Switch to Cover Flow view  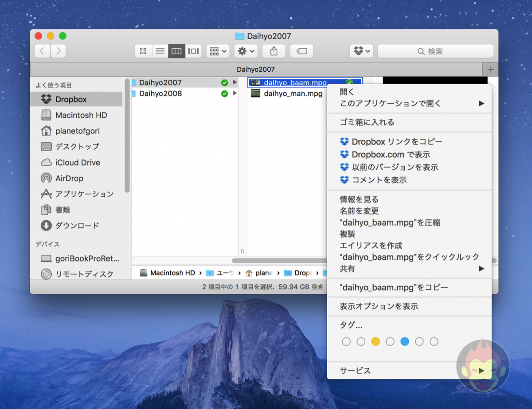(193, 51)
